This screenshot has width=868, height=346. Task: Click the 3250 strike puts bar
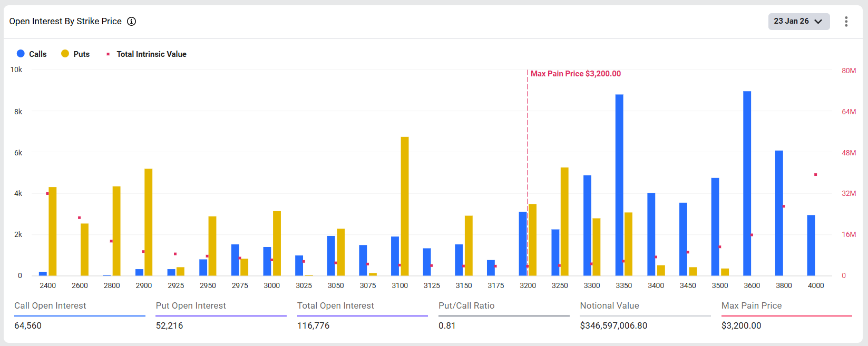pos(564,221)
